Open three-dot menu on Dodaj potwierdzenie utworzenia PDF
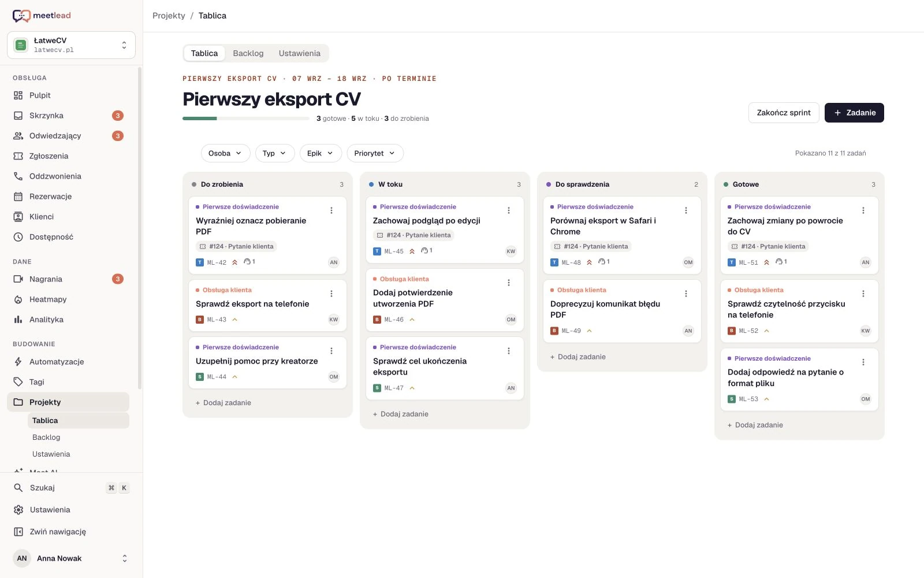924x578 pixels. click(509, 283)
